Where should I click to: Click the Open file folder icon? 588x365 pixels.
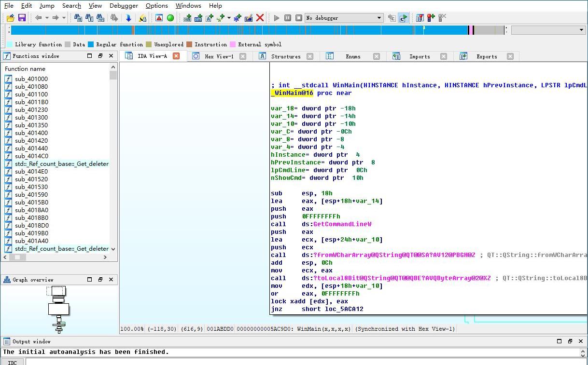point(10,18)
